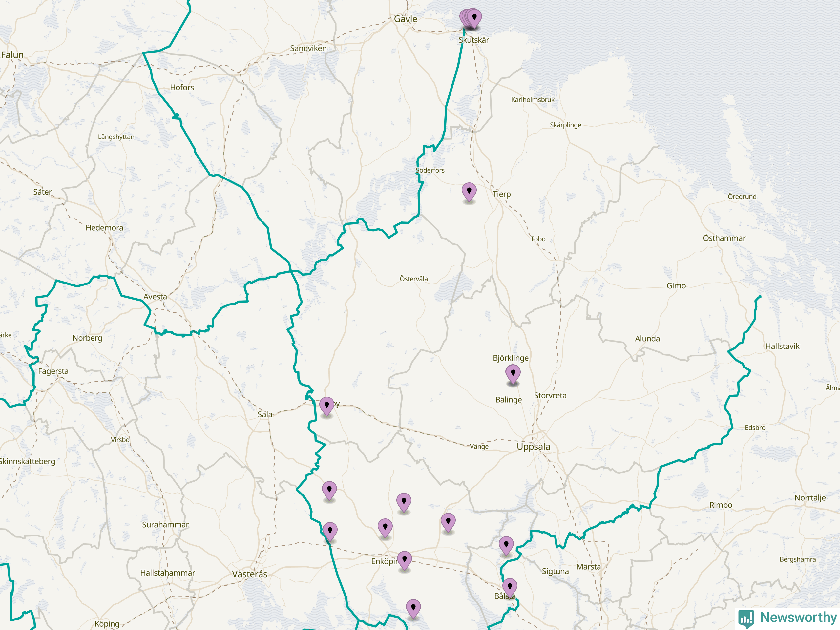840x630 pixels.
Task: Click the Skärplinge label
Action: coord(565,125)
